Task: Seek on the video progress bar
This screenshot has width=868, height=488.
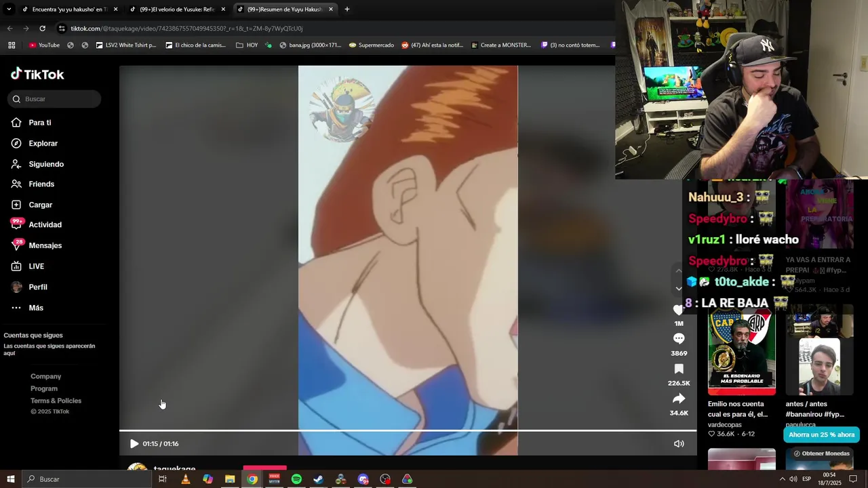Action: tap(408, 430)
